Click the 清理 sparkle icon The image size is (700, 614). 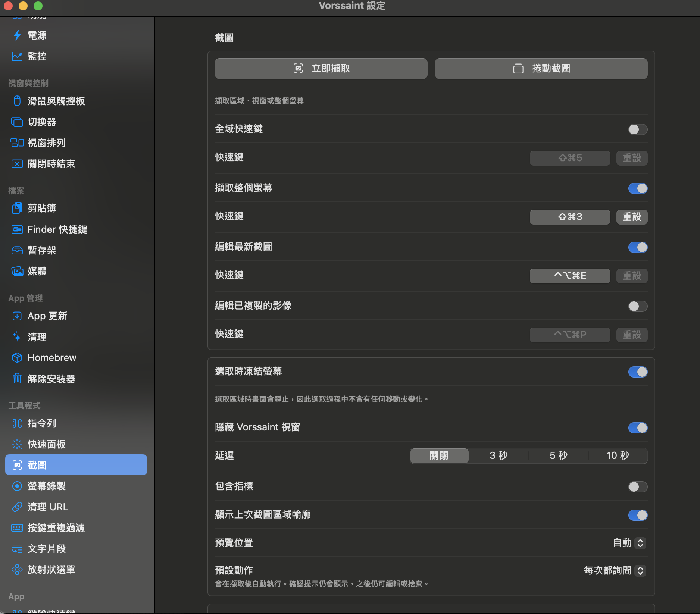(x=17, y=337)
